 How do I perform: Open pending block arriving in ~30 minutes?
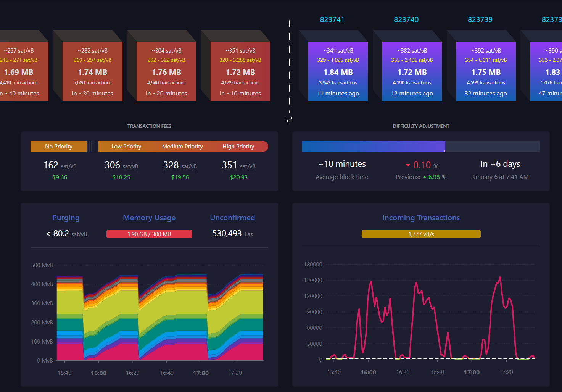point(92,71)
